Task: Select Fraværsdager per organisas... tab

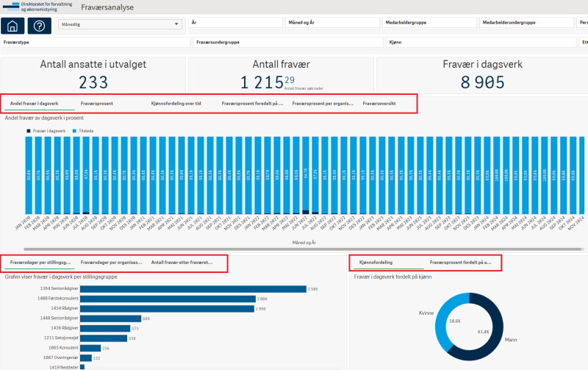Action: [x=112, y=263]
